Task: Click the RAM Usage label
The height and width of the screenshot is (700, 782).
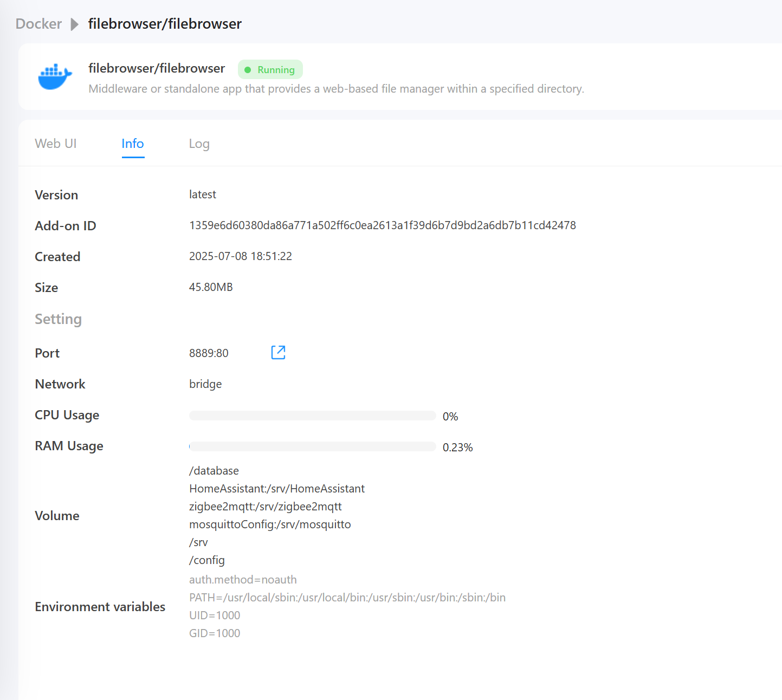Action: pyautogui.click(x=69, y=446)
